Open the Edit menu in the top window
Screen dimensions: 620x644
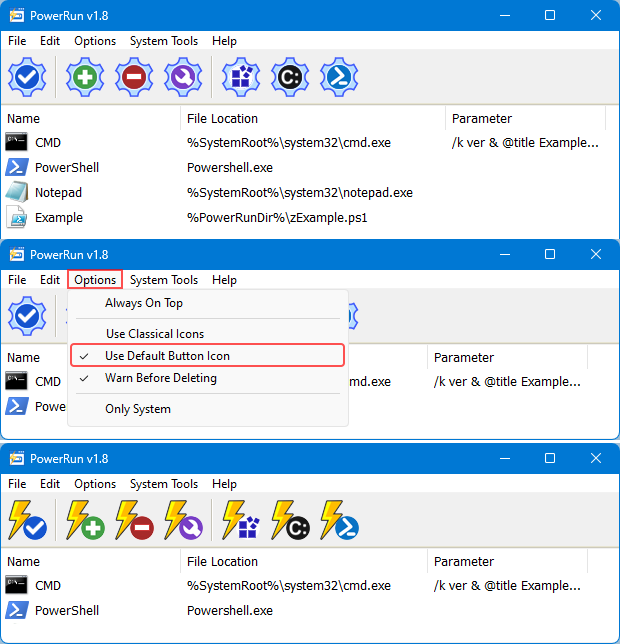click(50, 41)
